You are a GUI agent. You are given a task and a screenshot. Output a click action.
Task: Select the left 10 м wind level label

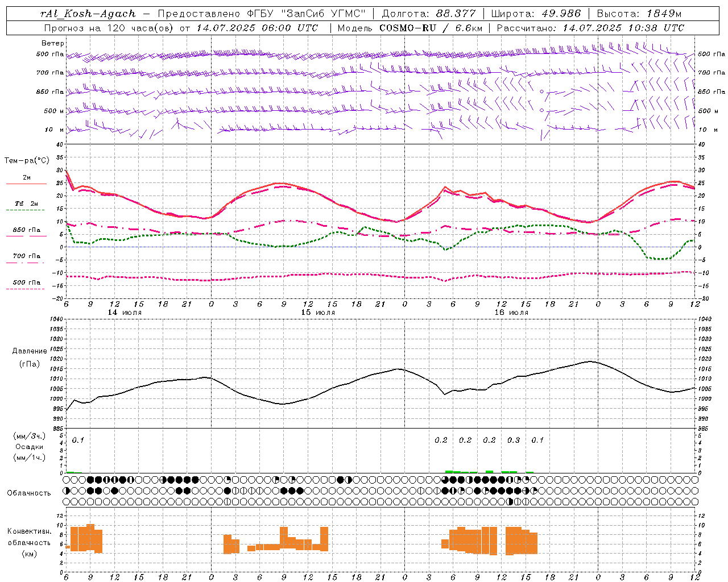tap(55, 130)
